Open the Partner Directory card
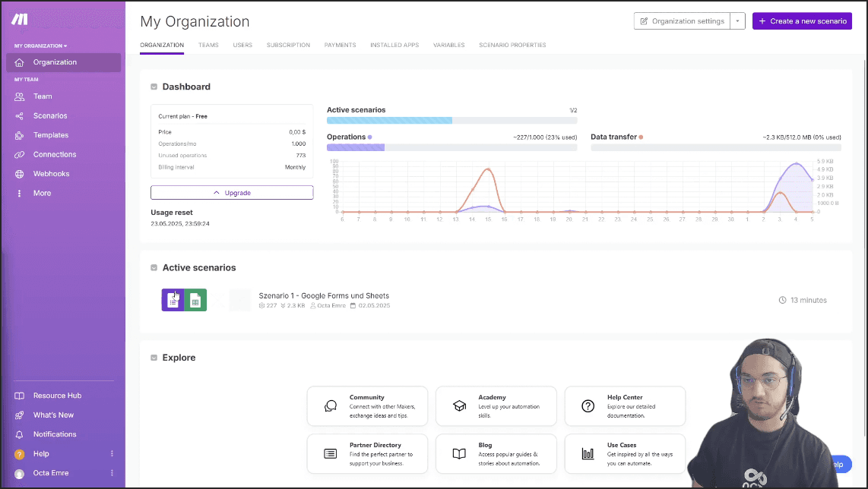This screenshot has width=868, height=489. [x=368, y=453]
